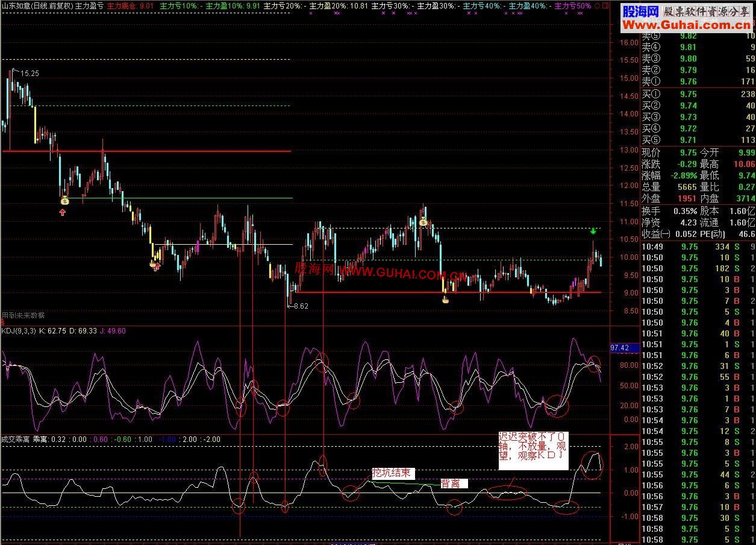Click the green down arrow sell signal
Image resolution: width=756 pixels, height=545 pixels.
pyautogui.click(x=593, y=231)
